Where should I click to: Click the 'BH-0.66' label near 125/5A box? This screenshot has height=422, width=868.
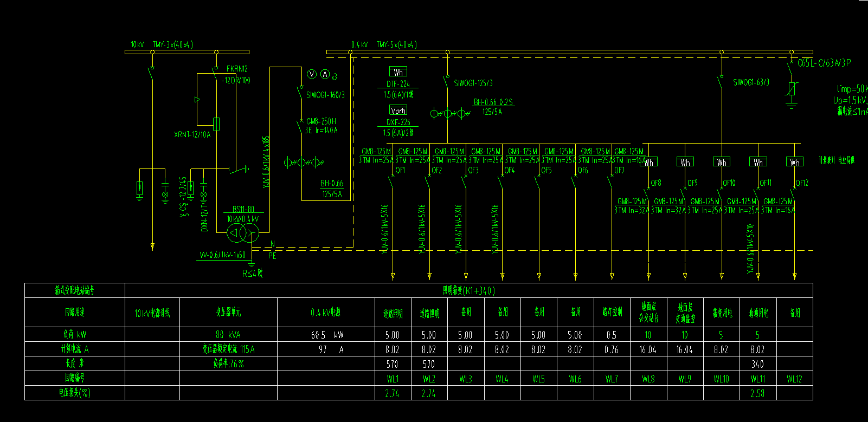(332, 183)
